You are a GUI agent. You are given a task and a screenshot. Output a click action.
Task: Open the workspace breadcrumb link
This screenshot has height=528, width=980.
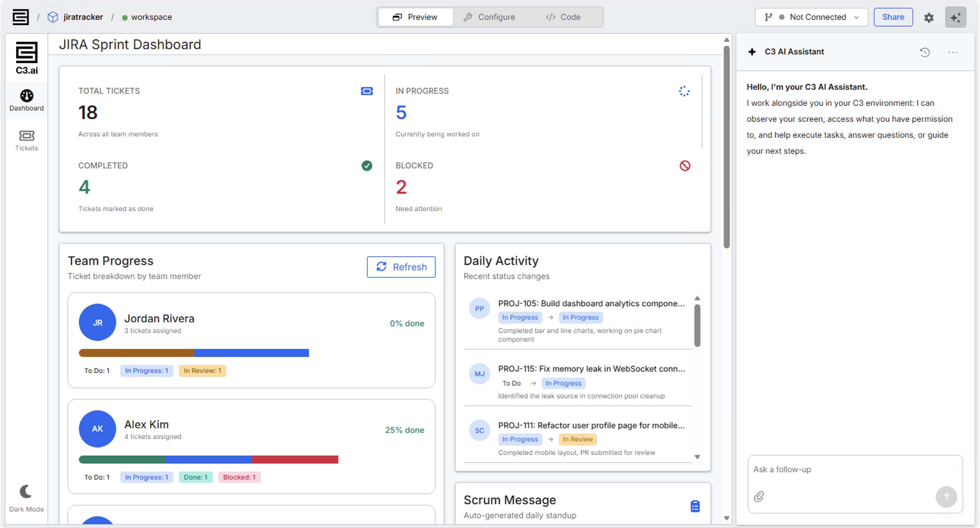click(x=151, y=17)
